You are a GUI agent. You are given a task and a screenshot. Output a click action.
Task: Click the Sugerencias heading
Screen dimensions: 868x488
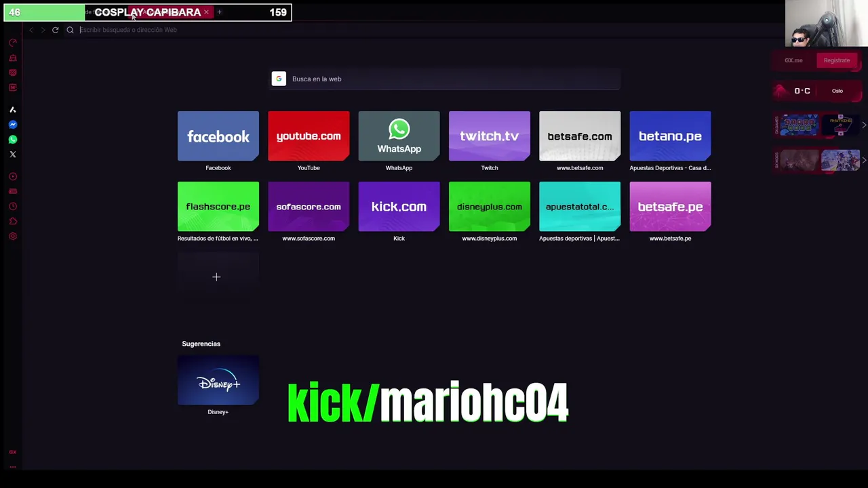point(201,344)
